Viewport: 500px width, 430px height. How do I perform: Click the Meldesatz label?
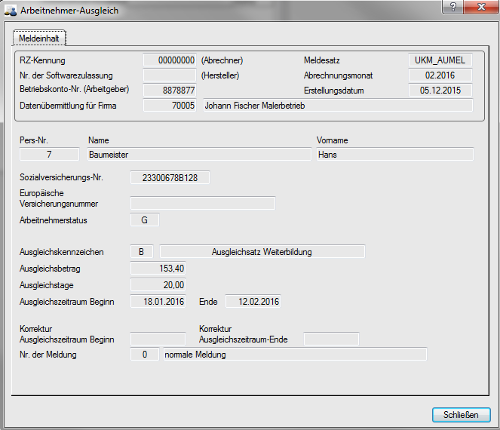point(322,60)
